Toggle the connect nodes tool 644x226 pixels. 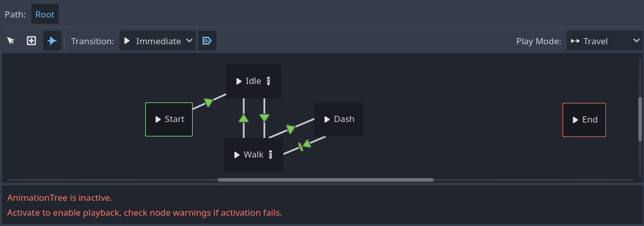(52, 41)
